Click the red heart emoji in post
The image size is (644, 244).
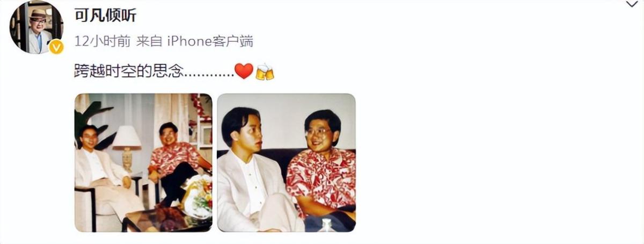point(244,71)
